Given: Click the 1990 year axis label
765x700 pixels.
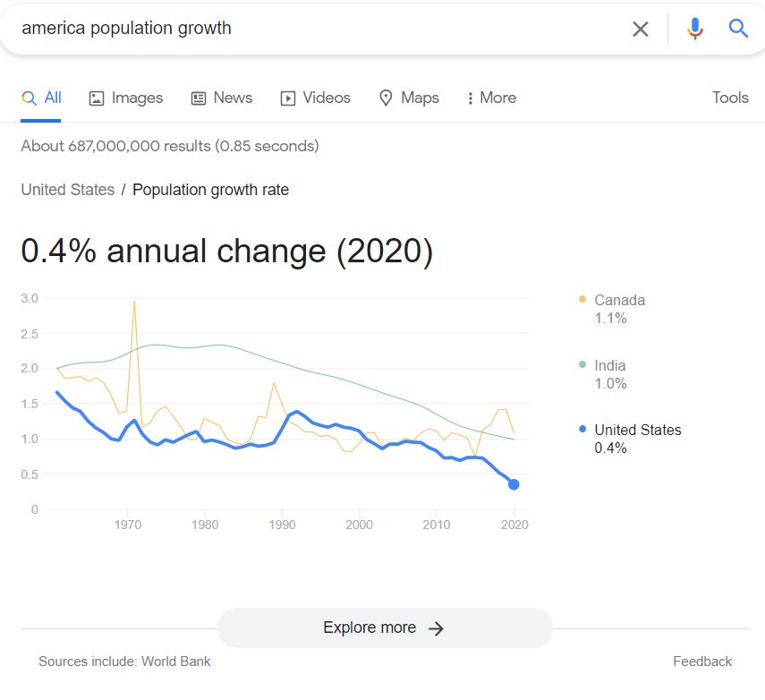Looking at the screenshot, I should pyautogui.click(x=282, y=525).
